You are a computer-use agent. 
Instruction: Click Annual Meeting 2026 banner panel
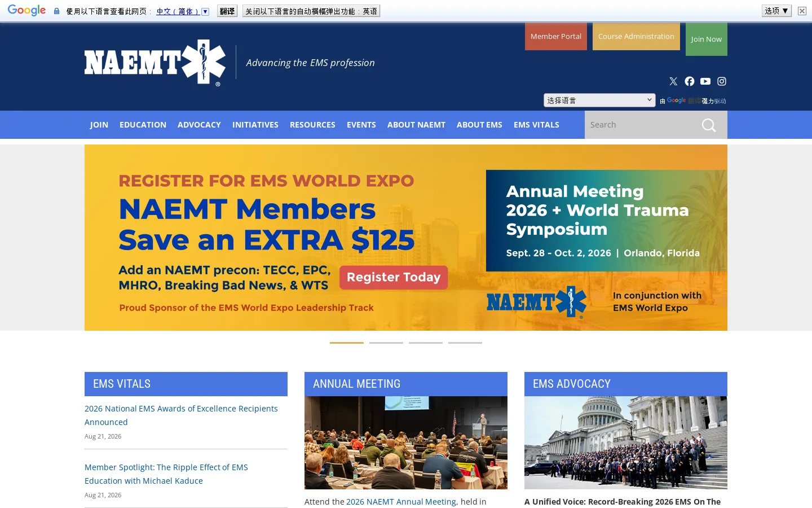tap(607, 221)
